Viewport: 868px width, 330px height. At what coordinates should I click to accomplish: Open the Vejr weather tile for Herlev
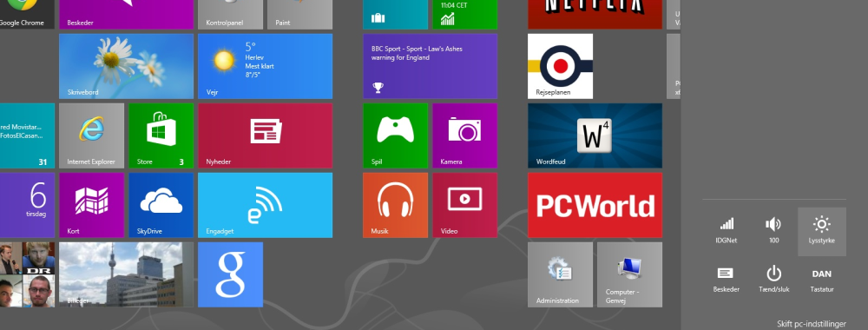tap(265, 67)
